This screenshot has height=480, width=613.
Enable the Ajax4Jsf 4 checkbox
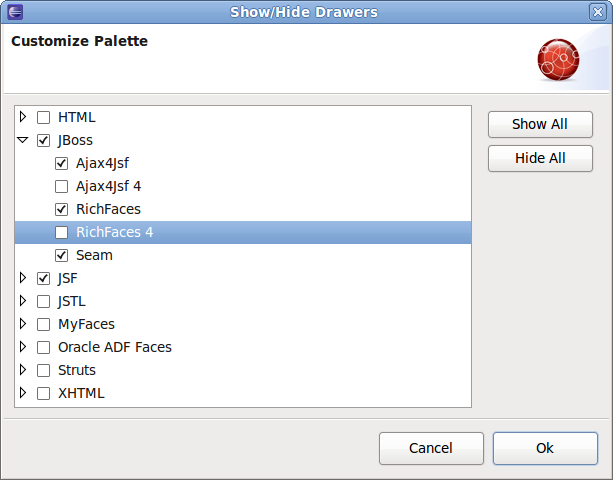(62, 186)
